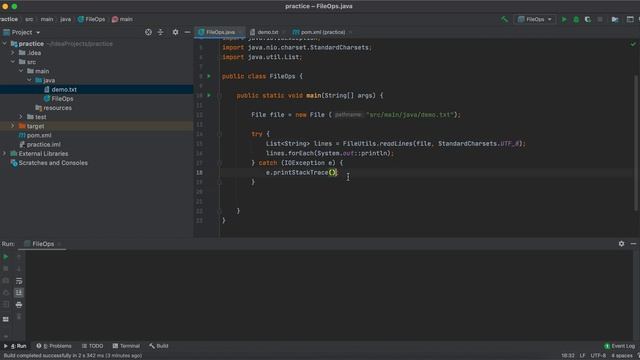Click the window layout icon in top toolbar

(630, 19)
